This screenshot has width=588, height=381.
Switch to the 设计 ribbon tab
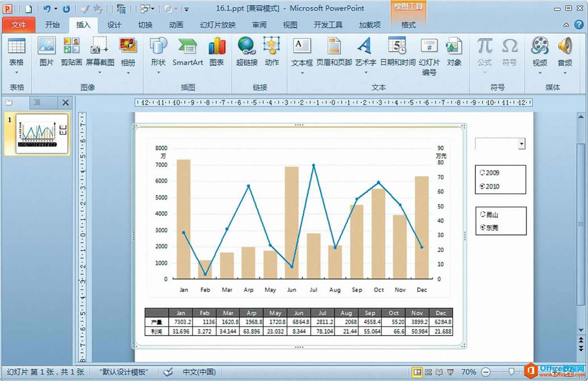click(x=114, y=25)
